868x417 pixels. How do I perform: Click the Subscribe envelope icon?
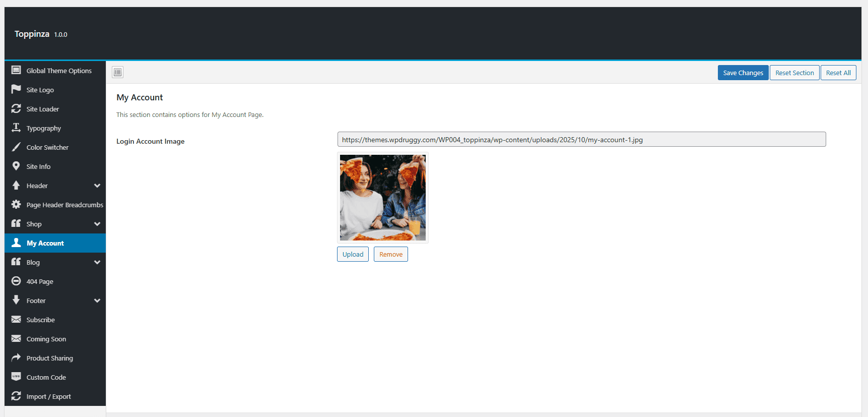pyautogui.click(x=16, y=319)
